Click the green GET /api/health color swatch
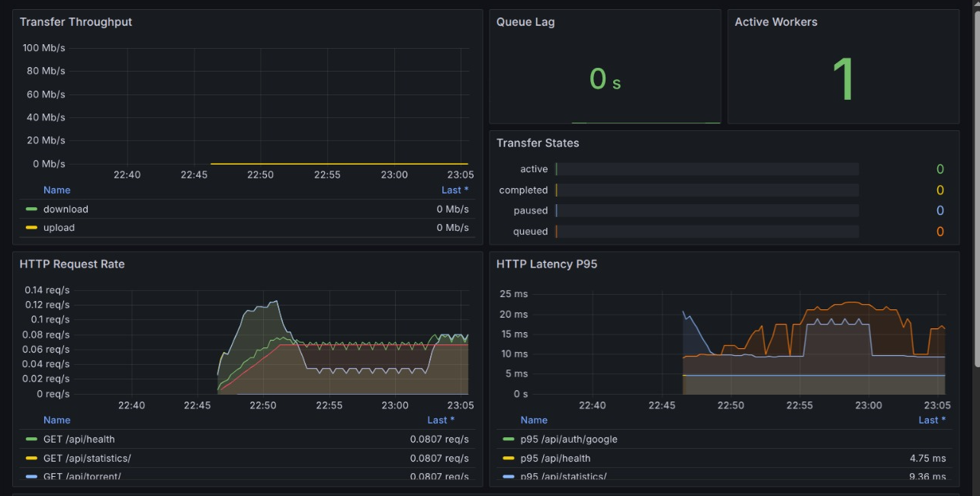The width and height of the screenshot is (980, 496). 31,439
